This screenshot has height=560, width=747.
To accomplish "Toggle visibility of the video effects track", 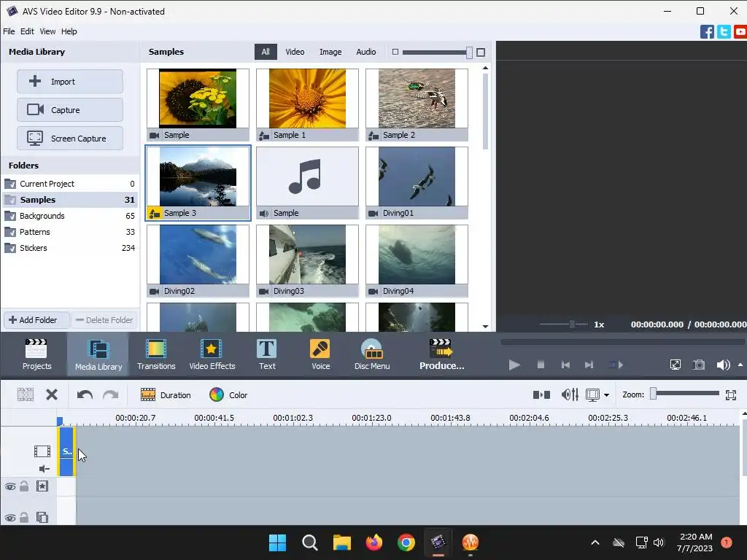I will 10,486.
